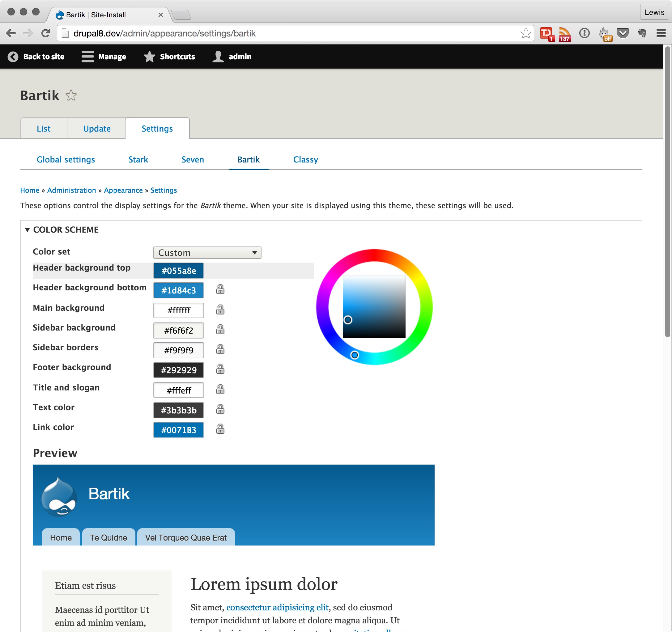
Task: Toggle lock beside Sidebar background
Action: [220, 329]
